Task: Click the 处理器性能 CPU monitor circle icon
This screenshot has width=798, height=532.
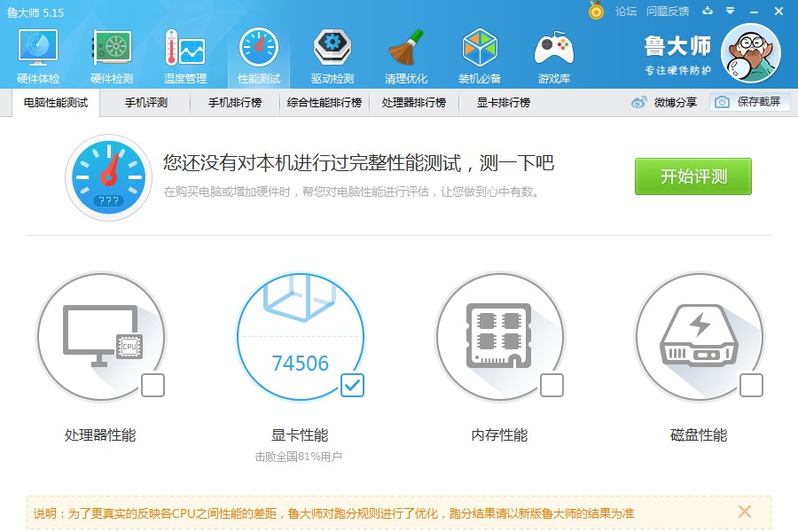Action: [x=101, y=336]
